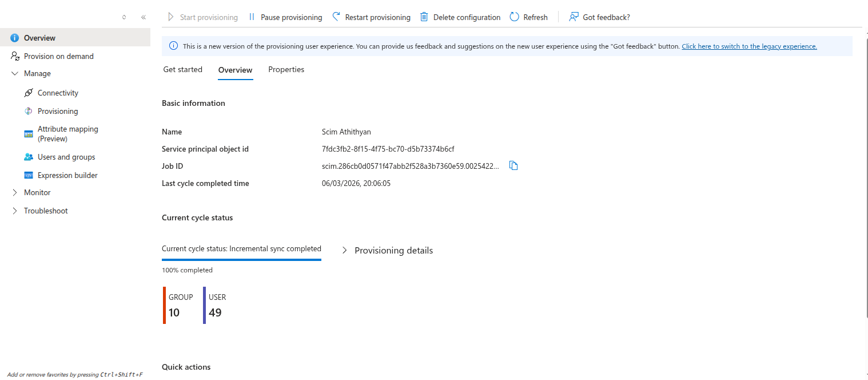Click the Start provisioning play icon
This screenshot has width=868, height=380.
click(x=170, y=17)
